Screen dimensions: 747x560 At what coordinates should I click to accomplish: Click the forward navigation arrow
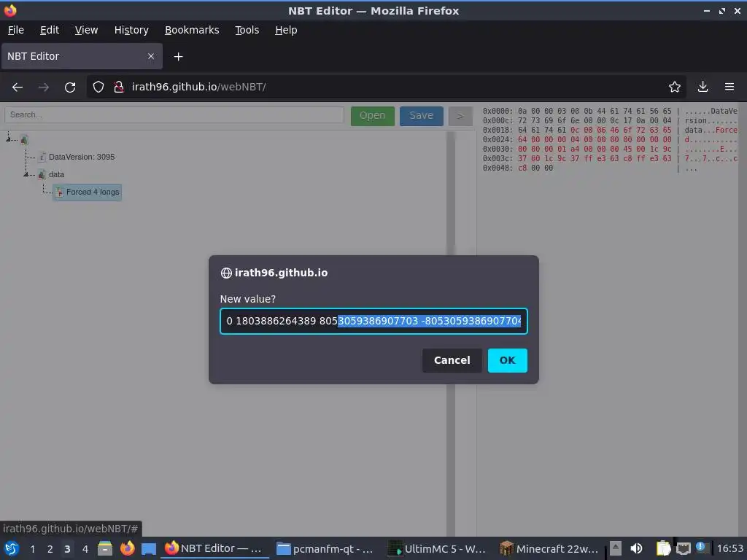pos(44,87)
